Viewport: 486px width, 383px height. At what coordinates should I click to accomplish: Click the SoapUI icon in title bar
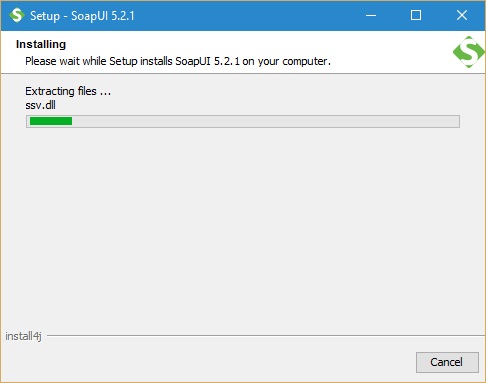click(17, 15)
